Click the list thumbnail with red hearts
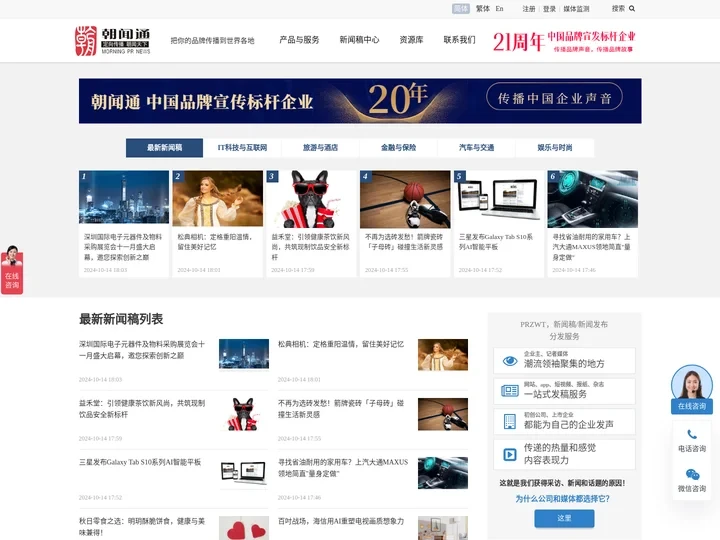The width and height of the screenshot is (720, 540). coord(244,528)
